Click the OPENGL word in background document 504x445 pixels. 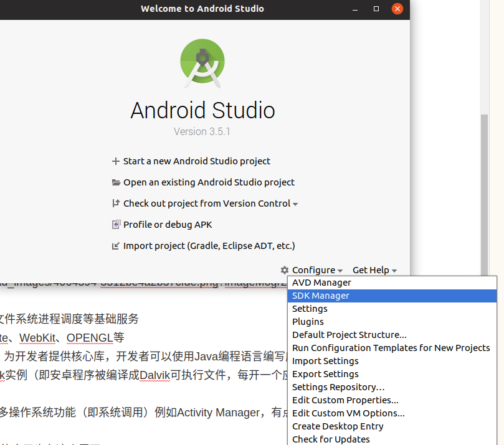[90, 338]
